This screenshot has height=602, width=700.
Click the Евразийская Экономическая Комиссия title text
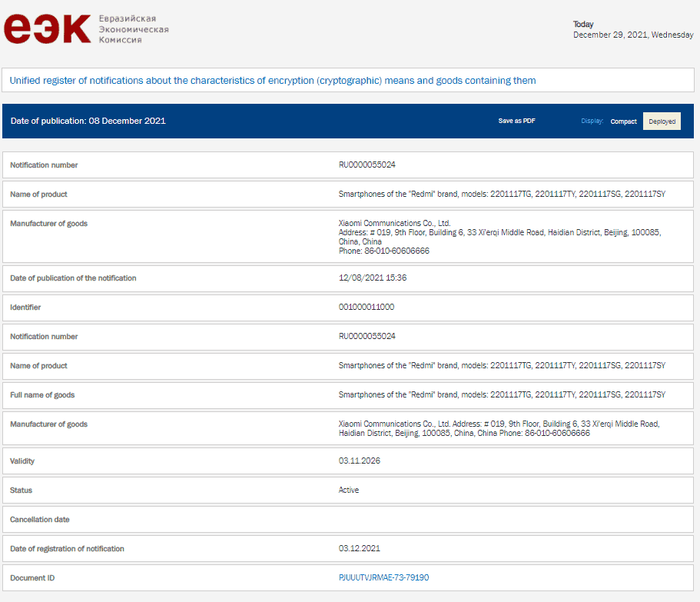point(134,29)
